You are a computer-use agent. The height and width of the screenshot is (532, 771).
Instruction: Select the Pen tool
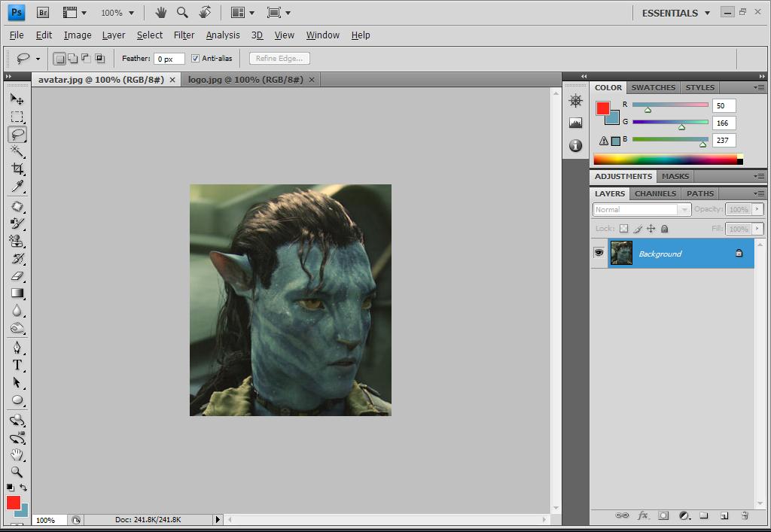pyautogui.click(x=17, y=348)
